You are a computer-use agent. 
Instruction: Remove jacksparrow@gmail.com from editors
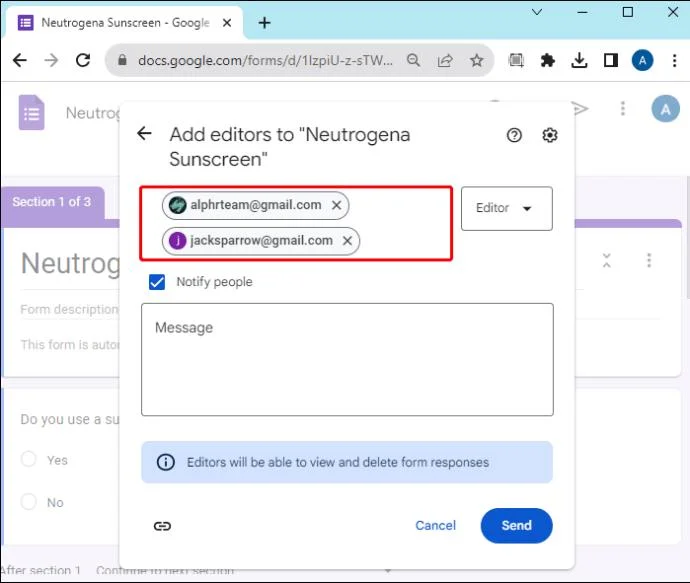tap(348, 241)
